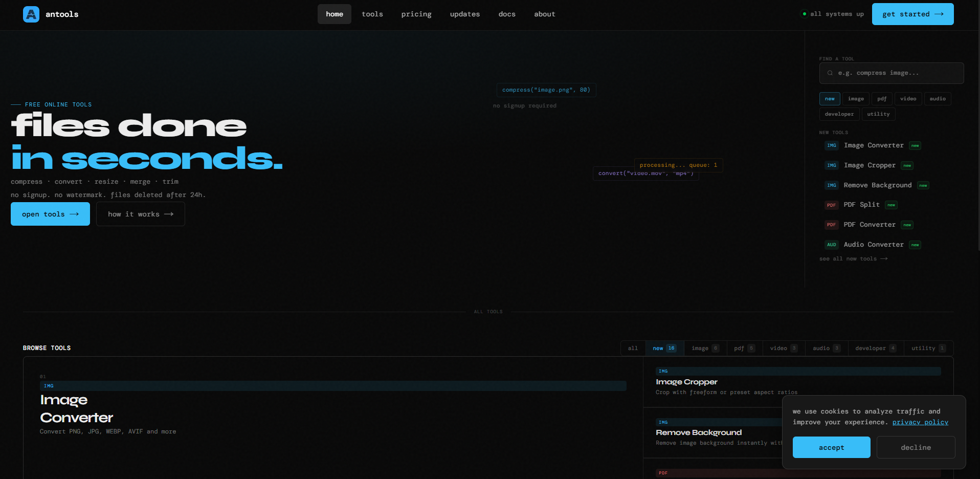This screenshot has width=980, height=479.
Task: Click the IMG icon beside Remove Background
Action: 831,185
